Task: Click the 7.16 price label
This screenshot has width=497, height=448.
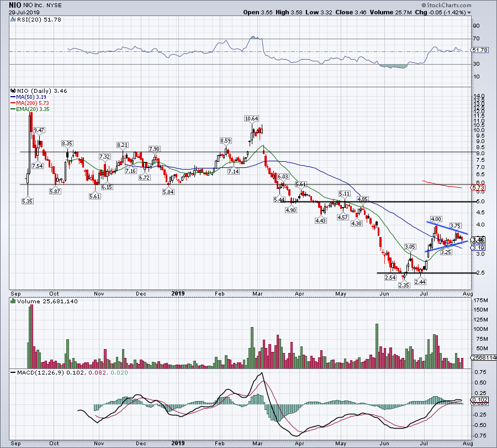Action: 130,171
